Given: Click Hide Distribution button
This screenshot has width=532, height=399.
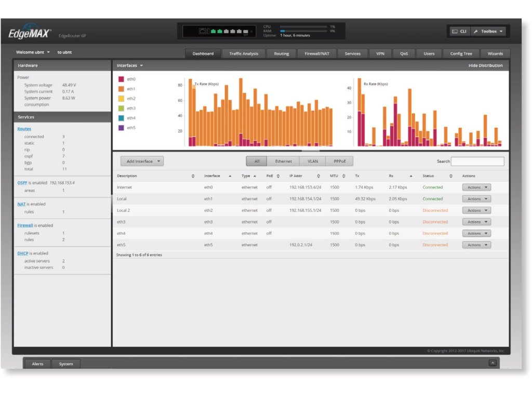Looking at the screenshot, I should (x=485, y=66).
